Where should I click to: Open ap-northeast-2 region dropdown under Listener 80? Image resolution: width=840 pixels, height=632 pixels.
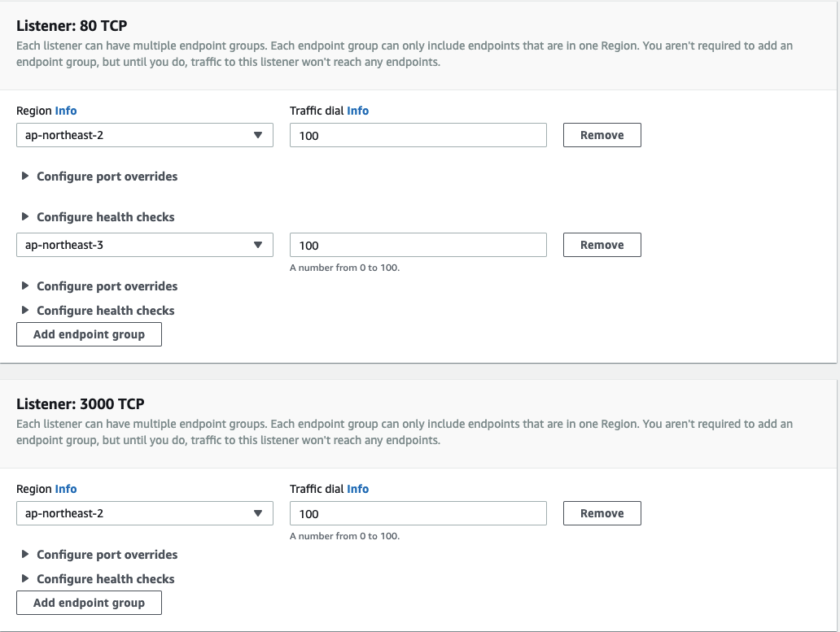click(x=145, y=135)
